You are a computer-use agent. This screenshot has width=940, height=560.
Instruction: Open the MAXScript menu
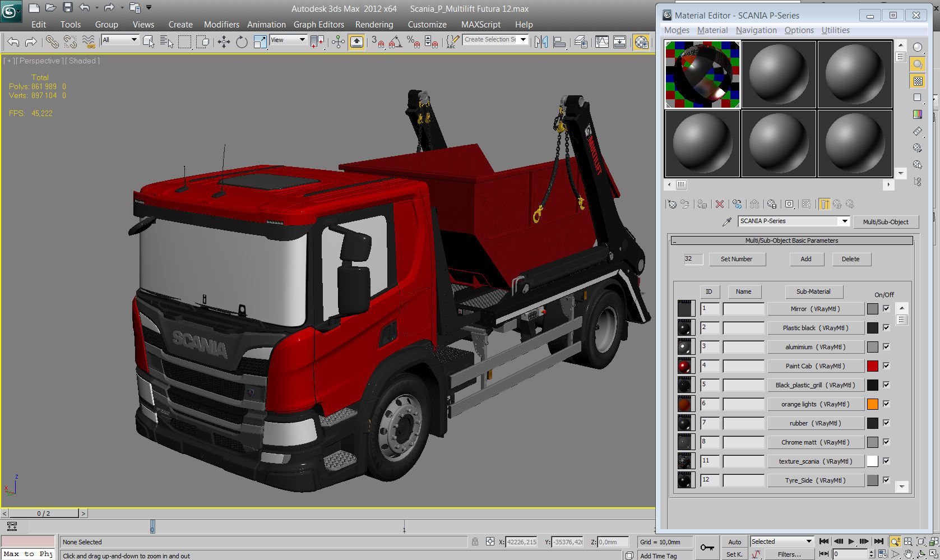point(481,25)
